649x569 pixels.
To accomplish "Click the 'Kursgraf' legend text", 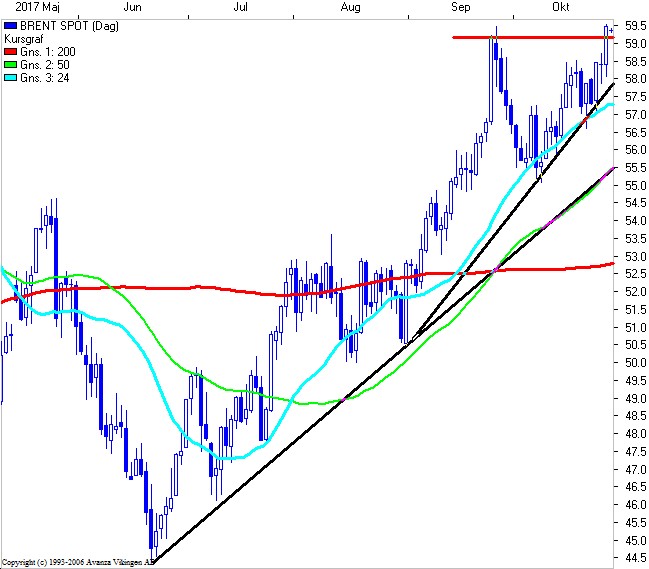I will click(x=26, y=39).
